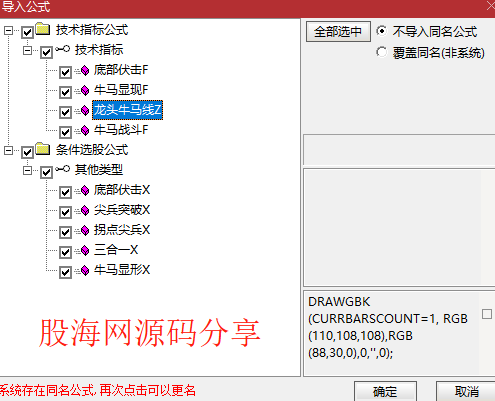Click the yellow folder icon for 条件选股公式
This screenshot has width=495, height=401.
coord(43,149)
